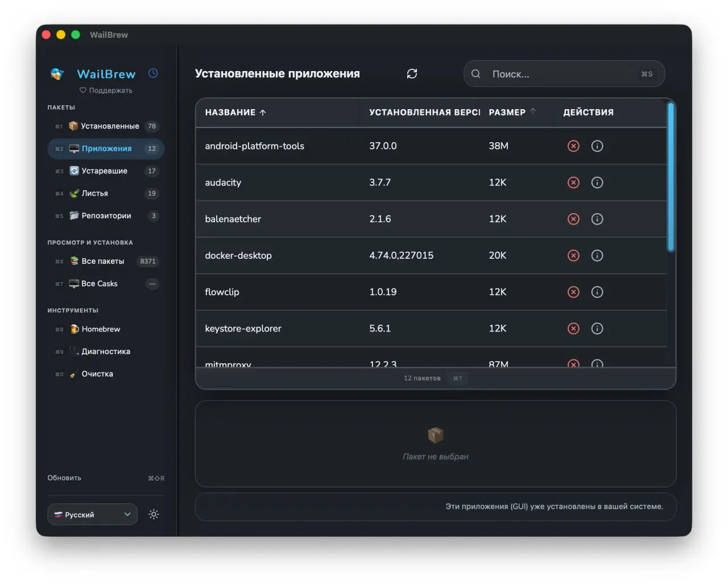
Task: Open Диагностика tool
Action: (106, 351)
